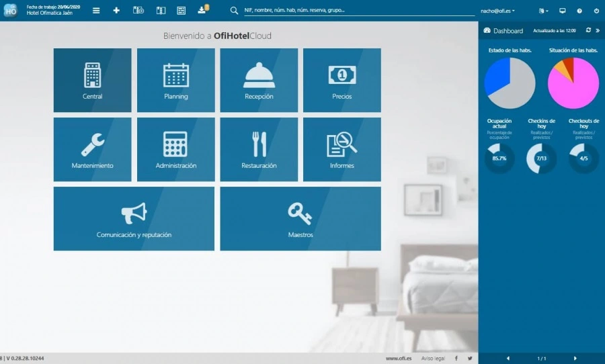Open the Aviso legal link
Screen dimensions: 605x364
click(x=433, y=358)
